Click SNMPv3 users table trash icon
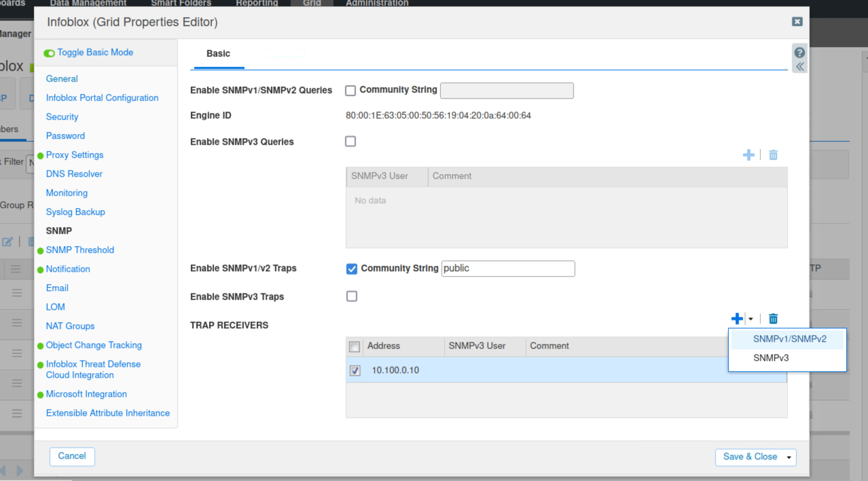The image size is (868, 481). [773, 155]
